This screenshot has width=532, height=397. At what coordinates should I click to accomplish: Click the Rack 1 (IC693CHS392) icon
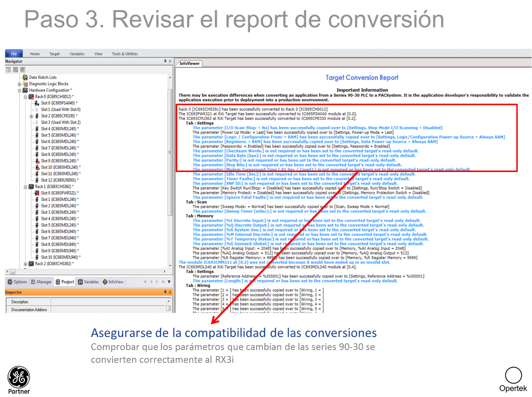pos(31,186)
